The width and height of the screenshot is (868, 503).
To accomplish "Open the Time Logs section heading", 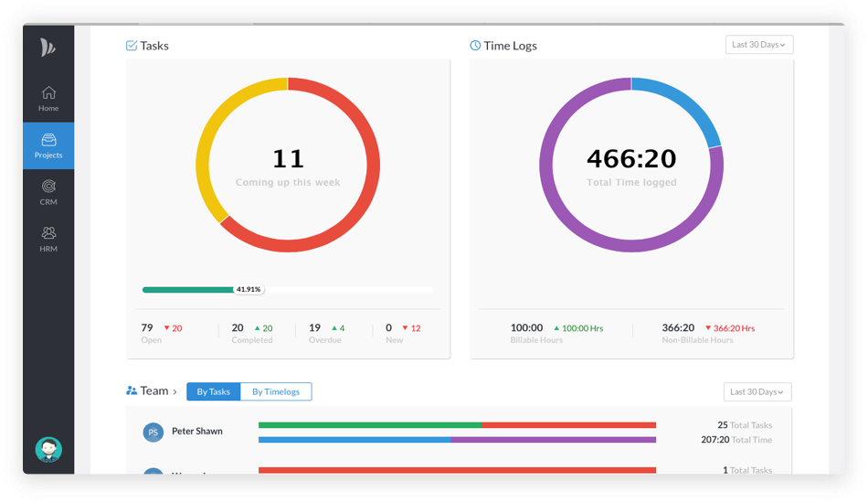I will coord(510,46).
